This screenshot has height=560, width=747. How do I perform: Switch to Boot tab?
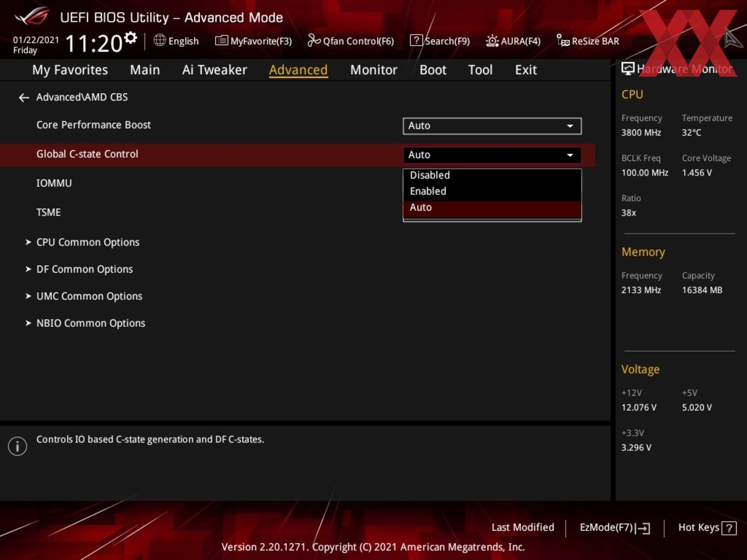(433, 70)
